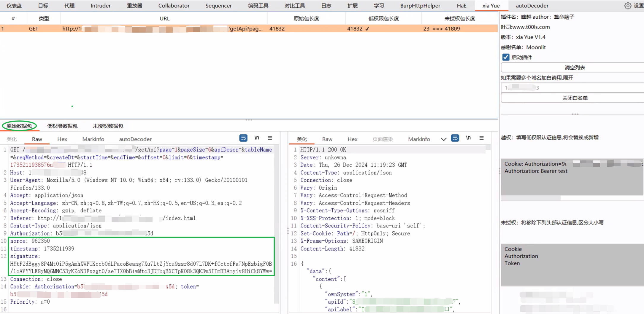
Task: Click the 'Priority: u=0' request header line
Action: [x=30, y=302]
